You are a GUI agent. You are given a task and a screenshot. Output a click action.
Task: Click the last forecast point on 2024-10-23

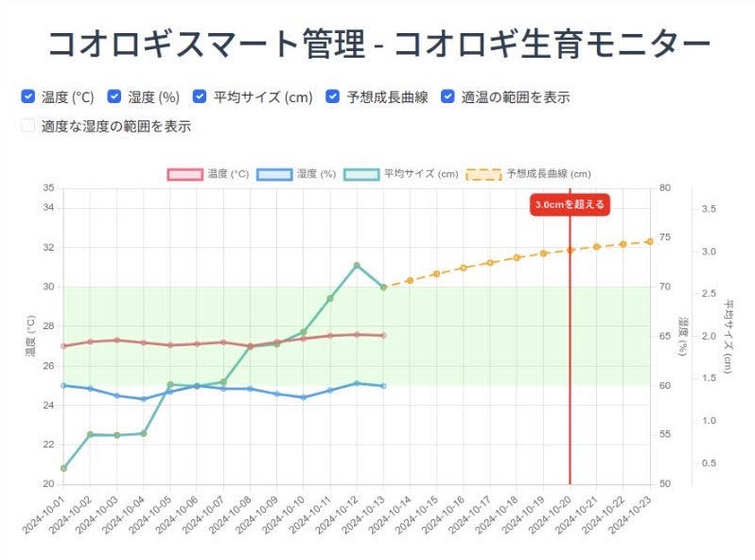click(650, 241)
